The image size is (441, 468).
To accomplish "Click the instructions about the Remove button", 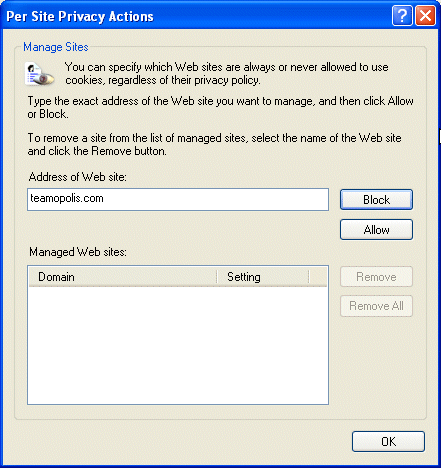I will (x=214, y=144).
